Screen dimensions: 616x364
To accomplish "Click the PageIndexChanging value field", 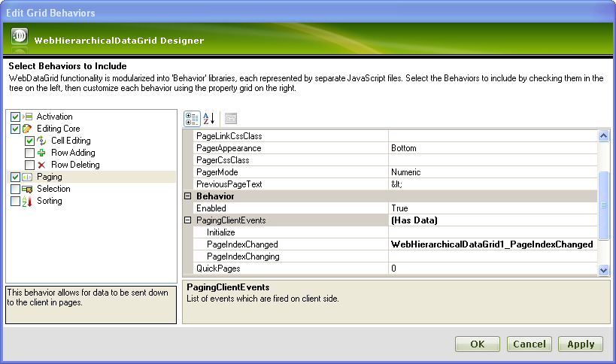I will pyautogui.click(x=493, y=256).
